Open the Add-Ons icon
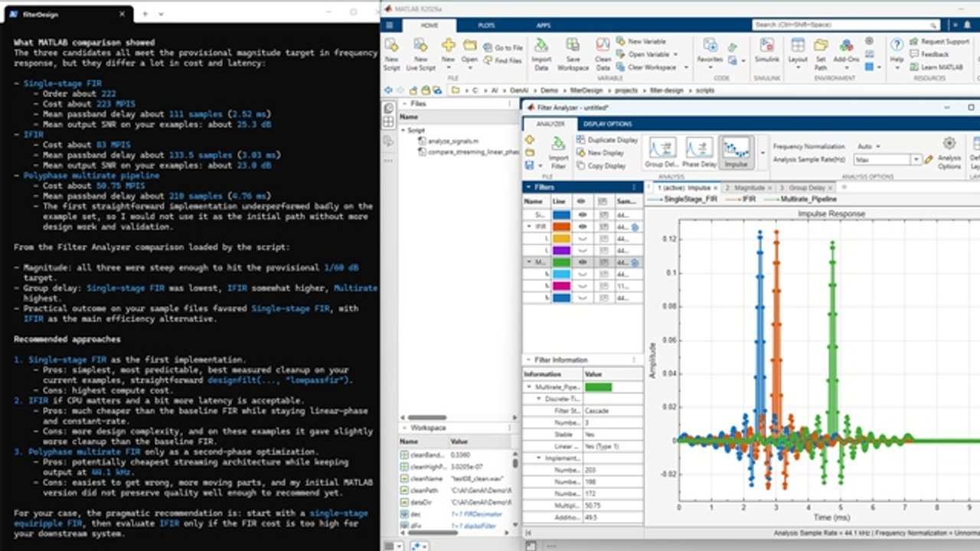The image size is (980, 551). click(845, 46)
